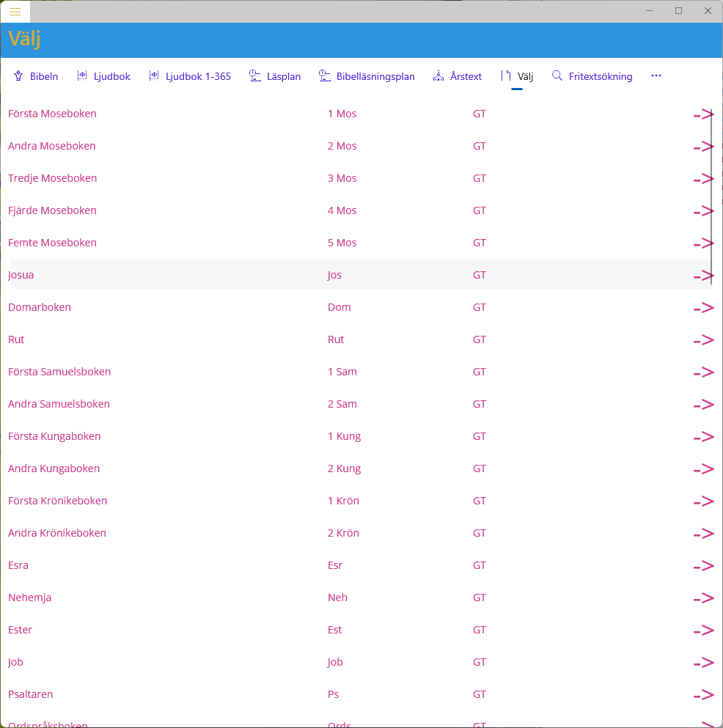Click arrow for Rut row
This screenshot has width=723, height=728.
point(703,340)
